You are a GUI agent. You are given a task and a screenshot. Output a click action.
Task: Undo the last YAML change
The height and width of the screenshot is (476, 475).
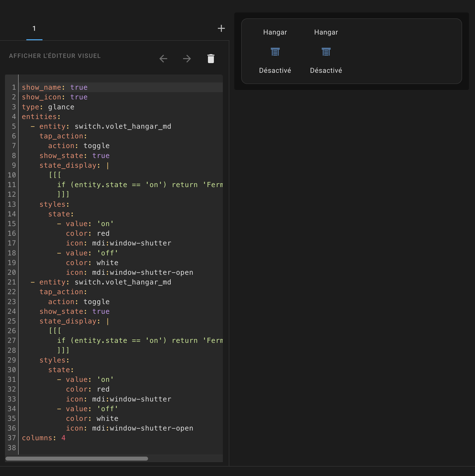click(x=163, y=59)
